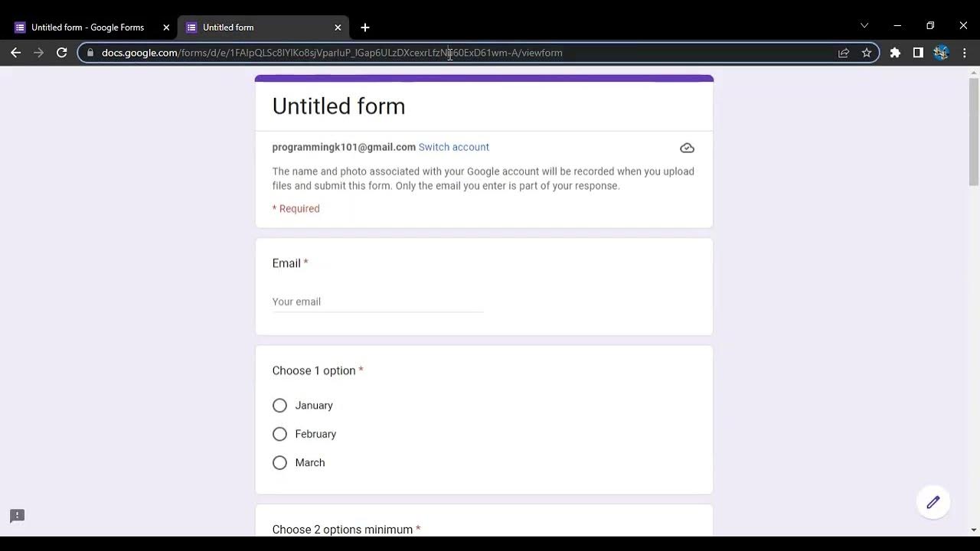Restore down the browser window

pyautogui.click(x=930, y=25)
